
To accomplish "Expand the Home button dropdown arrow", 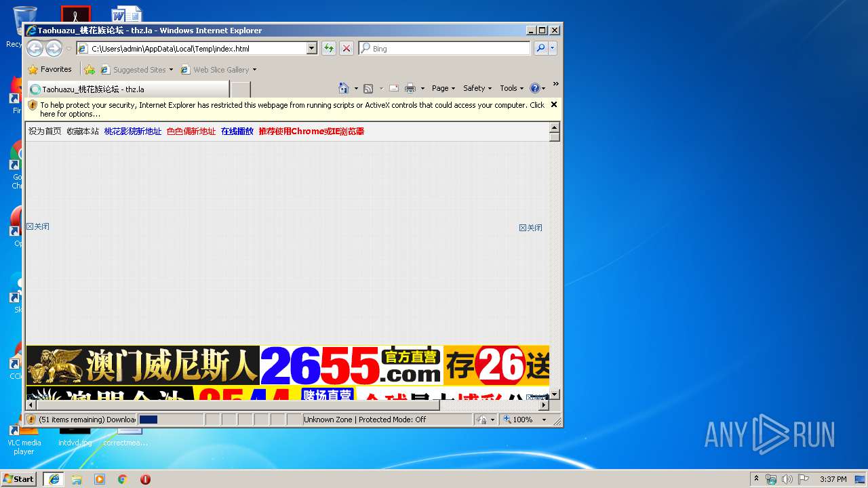I will click(356, 89).
